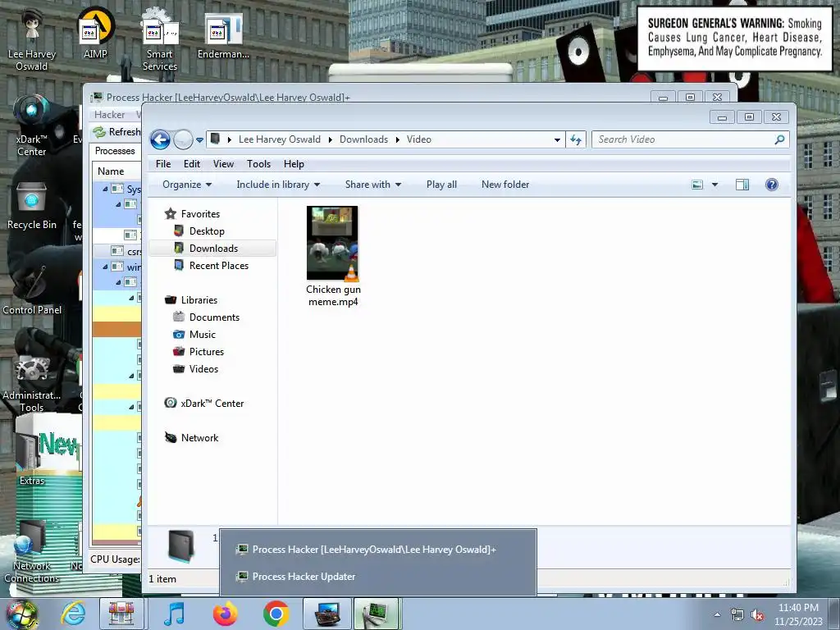Expand the Share with dropdown
Screen dimensions: 840x630
373,185
